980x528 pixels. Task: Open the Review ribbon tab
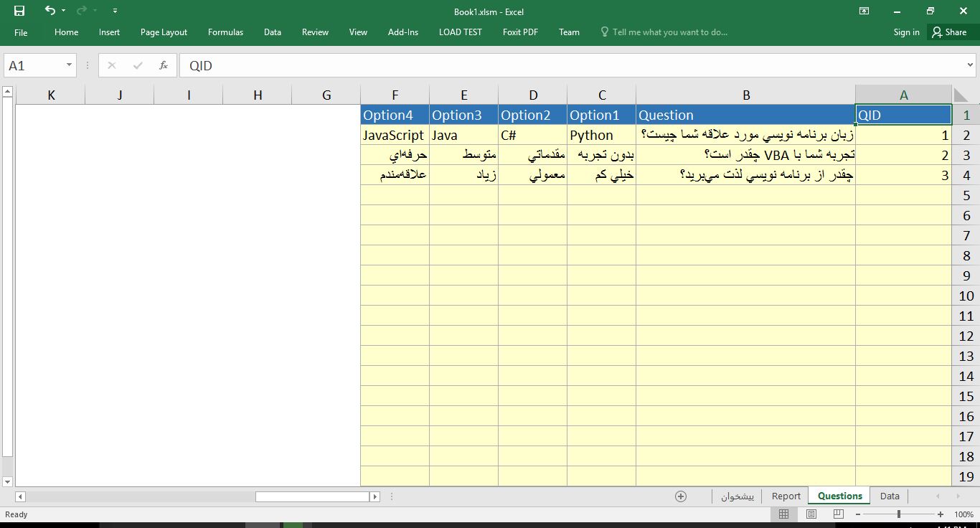pyautogui.click(x=315, y=32)
